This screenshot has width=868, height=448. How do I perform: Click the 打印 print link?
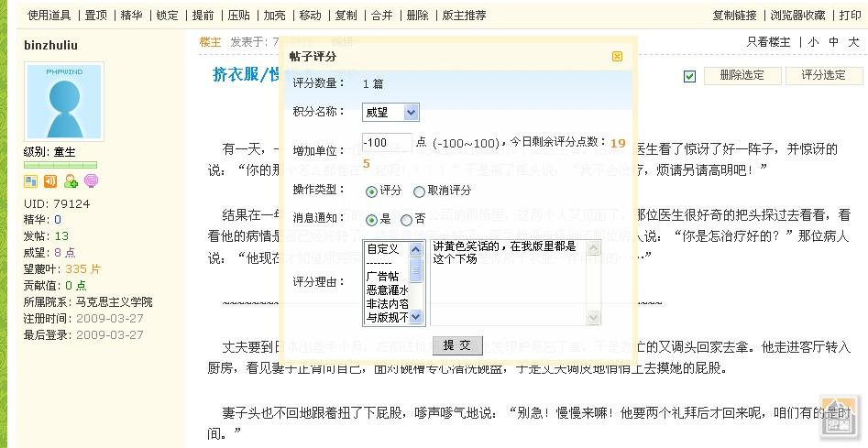[x=850, y=16]
